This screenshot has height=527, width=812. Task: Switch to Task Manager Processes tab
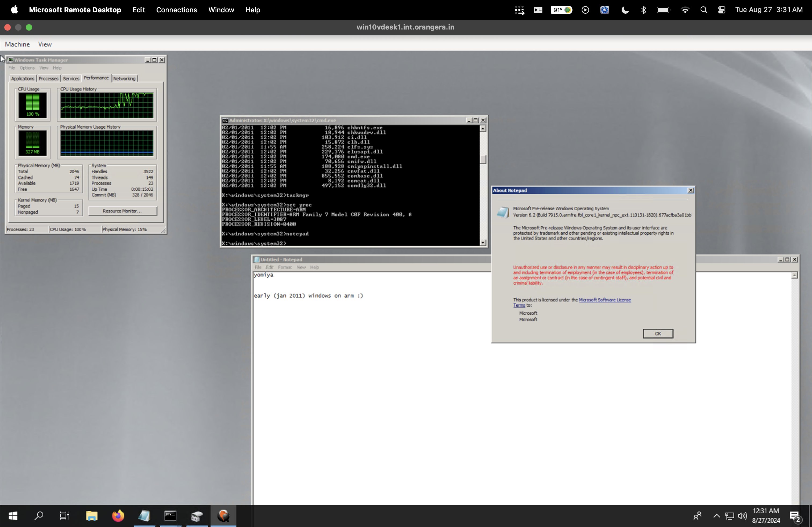tap(48, 78)
